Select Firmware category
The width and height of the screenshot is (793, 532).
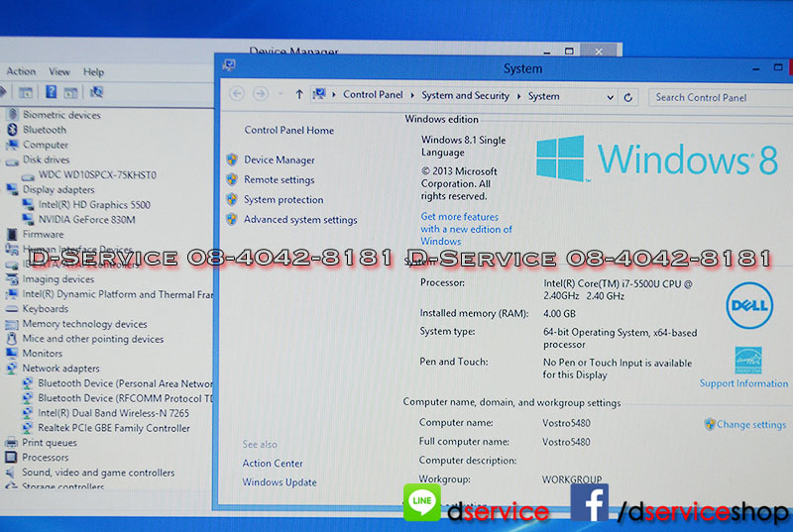click(43, 234)
